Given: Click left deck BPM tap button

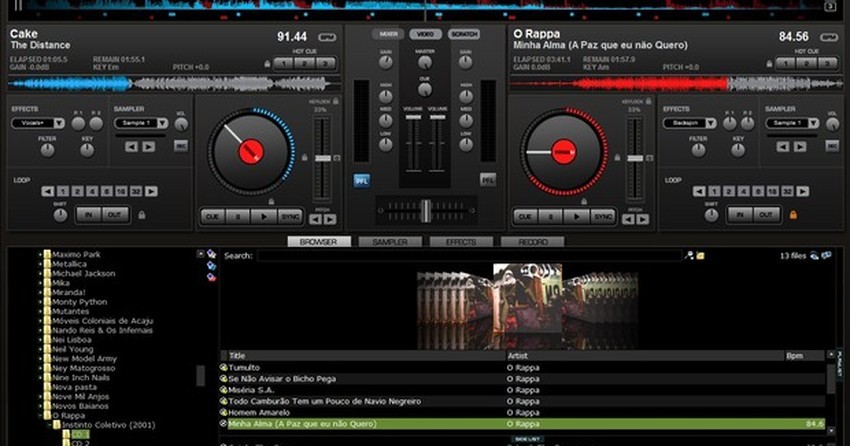Looking at the screenshot, I should [327, 37].
